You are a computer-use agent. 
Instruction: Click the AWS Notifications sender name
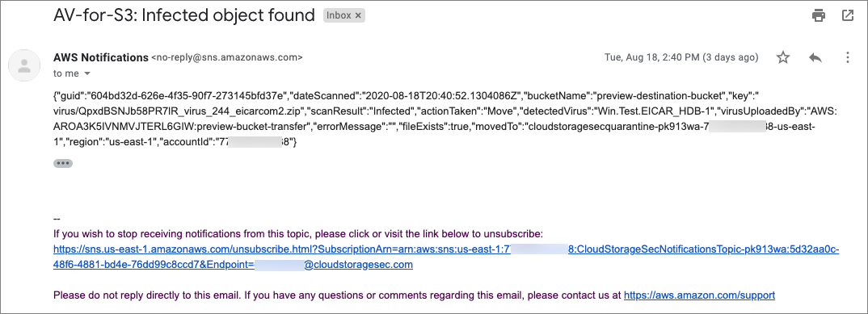coord(101,57)
